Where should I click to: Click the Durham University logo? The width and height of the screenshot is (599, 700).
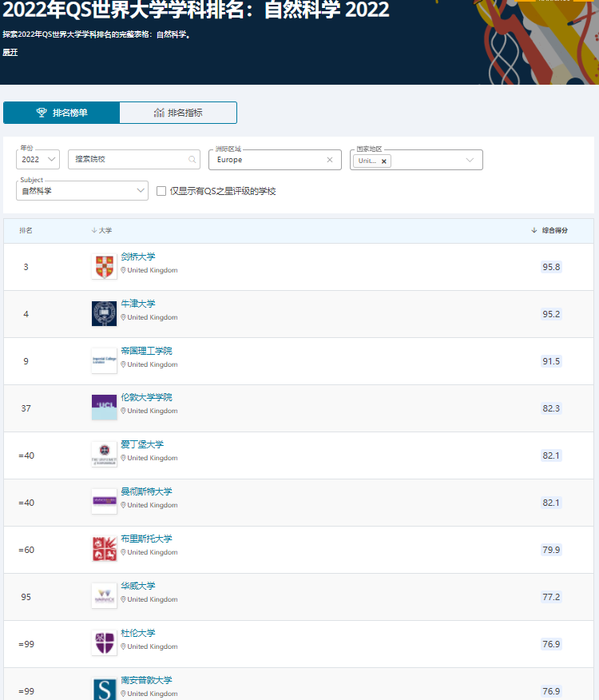tap(104, 642)
